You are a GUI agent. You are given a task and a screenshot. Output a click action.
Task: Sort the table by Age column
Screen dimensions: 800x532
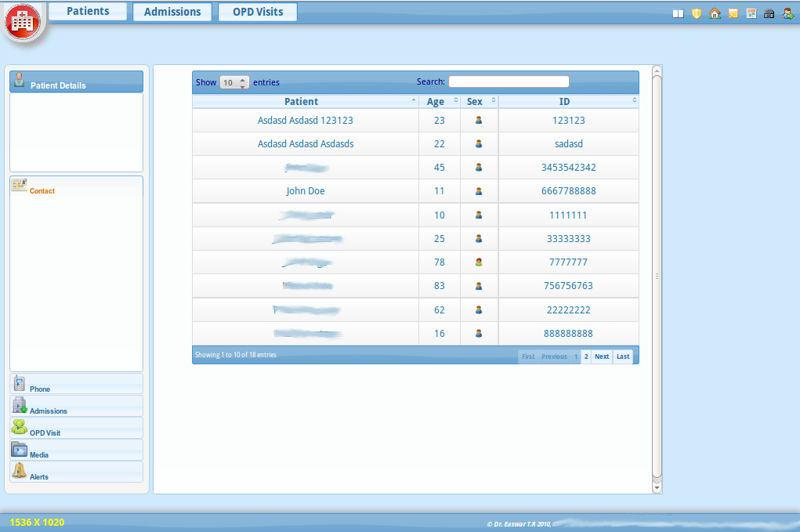tap(439, 102)
